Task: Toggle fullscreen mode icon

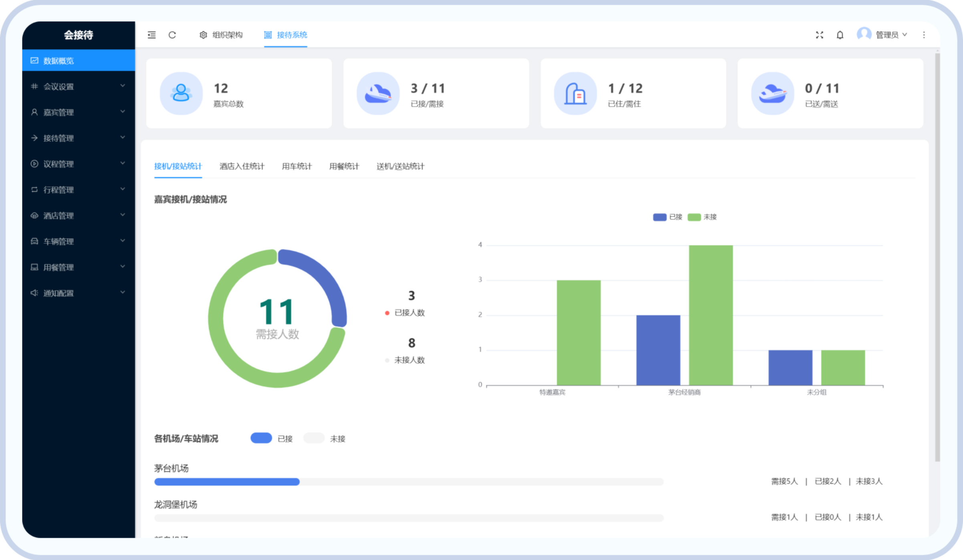Action: click(x=820, y=35)
